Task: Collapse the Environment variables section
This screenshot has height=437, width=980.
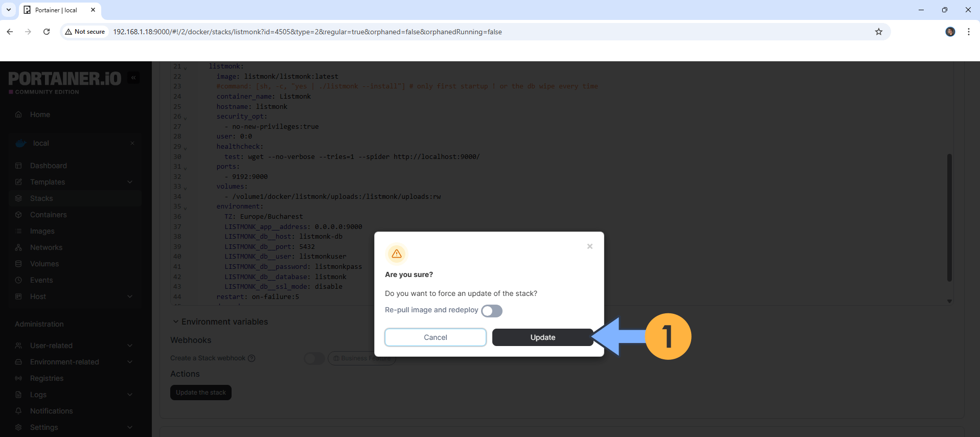Action: 175,321
